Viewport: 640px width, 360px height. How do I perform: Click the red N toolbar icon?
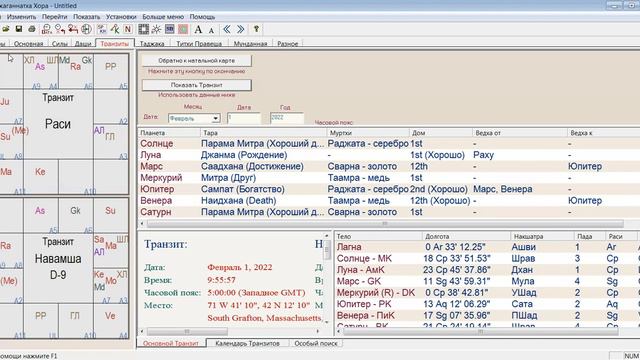click(x=128, y=29)
